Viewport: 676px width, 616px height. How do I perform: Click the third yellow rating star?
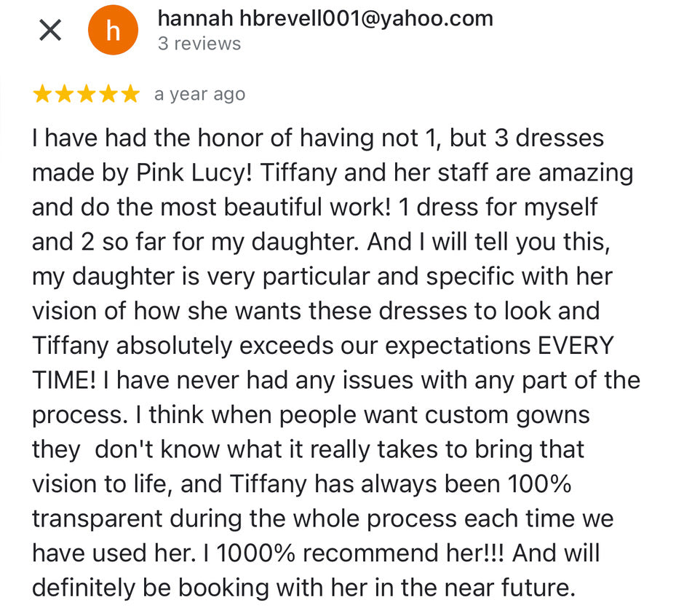pos(87,94)
